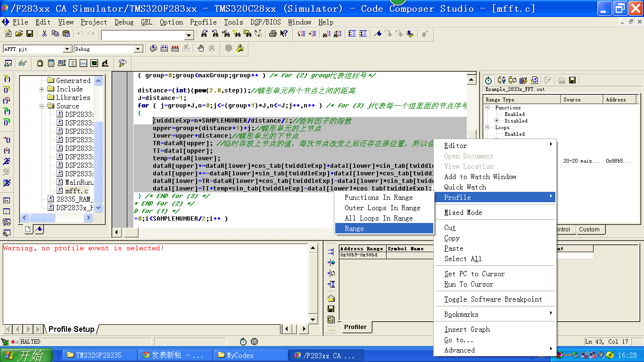The width and height of the screenshot is (644, 362).
Task: Open the Debug configuration dropdown
Action: pos(139,49)
